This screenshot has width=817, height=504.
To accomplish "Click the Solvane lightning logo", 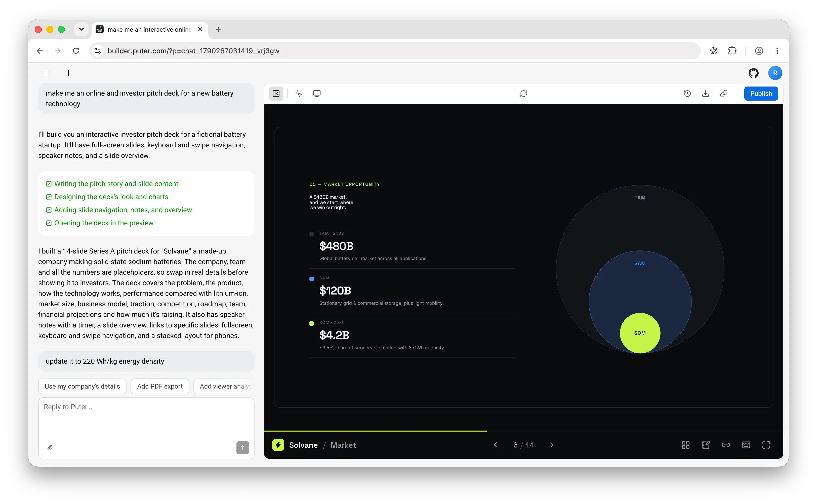I will pyautogui.click(x=278, y=445).
